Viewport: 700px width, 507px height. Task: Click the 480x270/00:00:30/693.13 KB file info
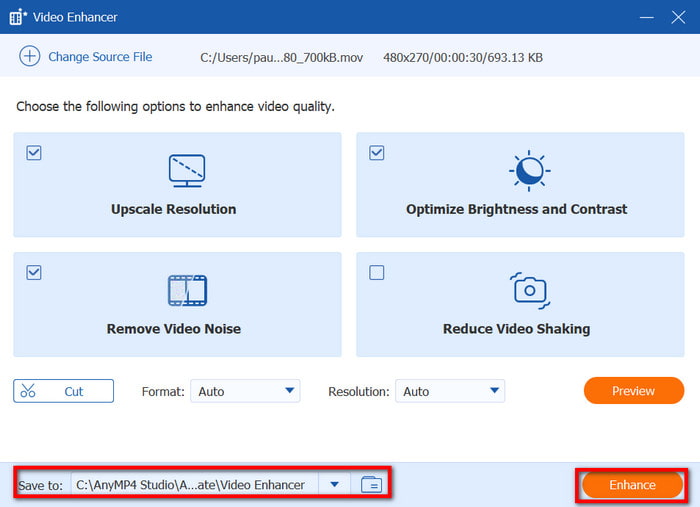tap(463, 58)
